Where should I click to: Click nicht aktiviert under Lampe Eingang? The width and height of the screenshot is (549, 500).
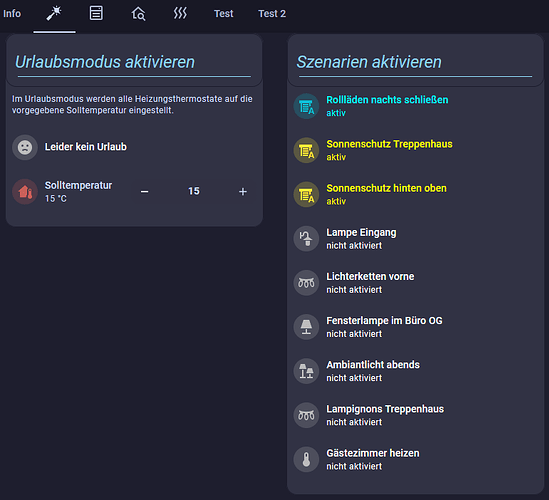tap(354, 245)
